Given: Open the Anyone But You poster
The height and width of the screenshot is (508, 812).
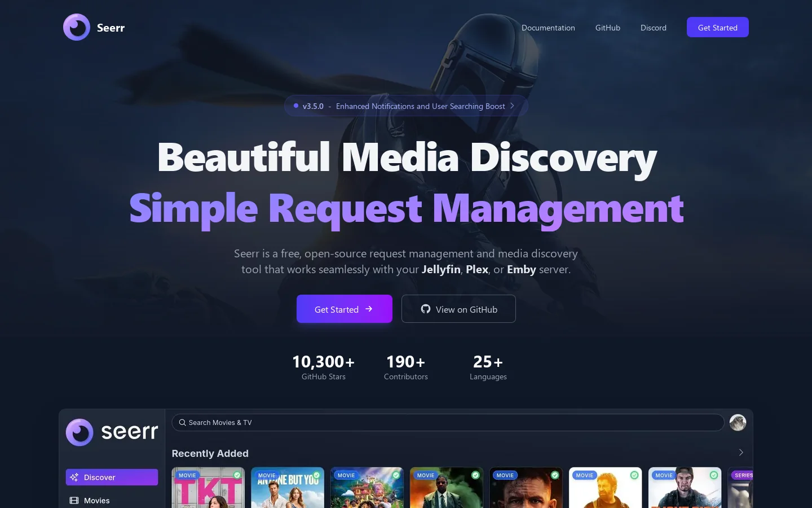Looking at the screenshot, I should 288,489.
